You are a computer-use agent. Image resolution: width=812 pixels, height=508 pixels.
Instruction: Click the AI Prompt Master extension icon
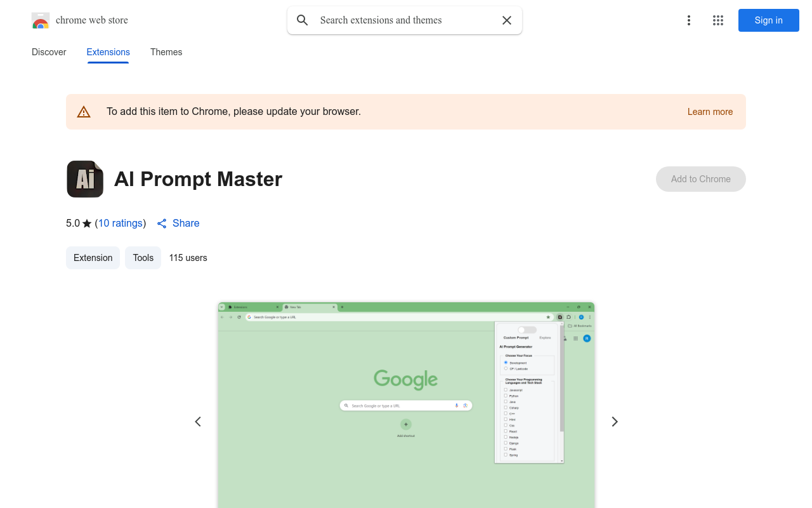click(85, 179)
